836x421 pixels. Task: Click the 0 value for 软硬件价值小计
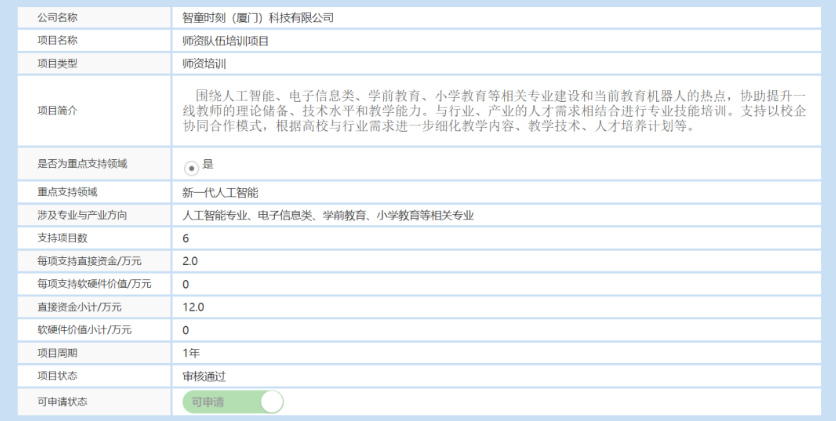click(186, 330)
